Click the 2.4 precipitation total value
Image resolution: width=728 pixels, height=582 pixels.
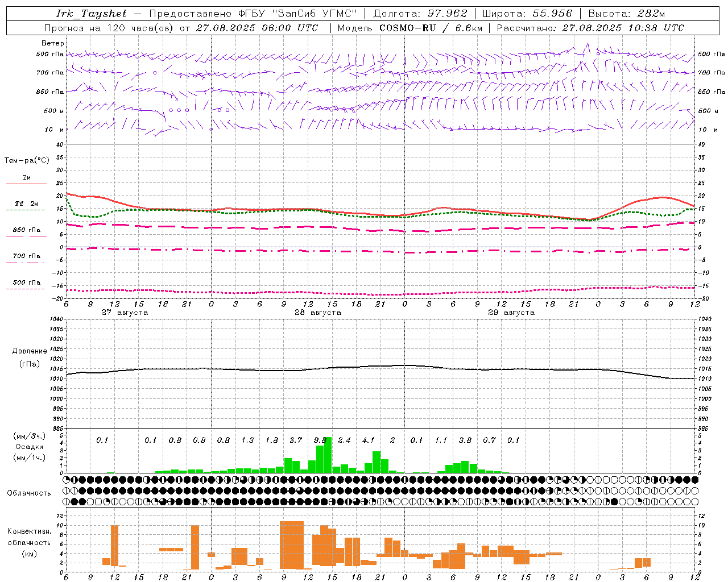(x=344, y=440)
